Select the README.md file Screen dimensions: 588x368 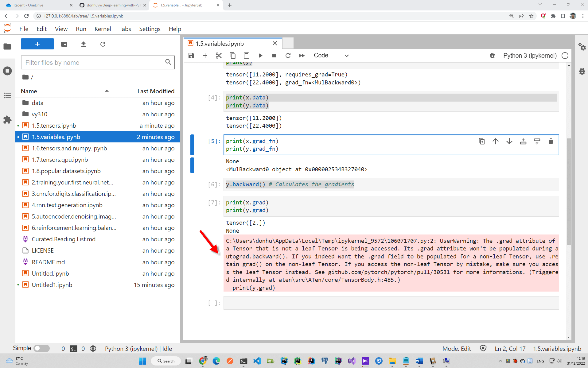pos(98,262)
